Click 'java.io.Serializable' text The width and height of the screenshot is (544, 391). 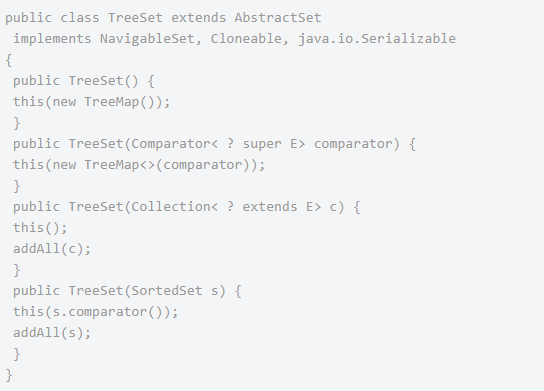click(377, 39)
